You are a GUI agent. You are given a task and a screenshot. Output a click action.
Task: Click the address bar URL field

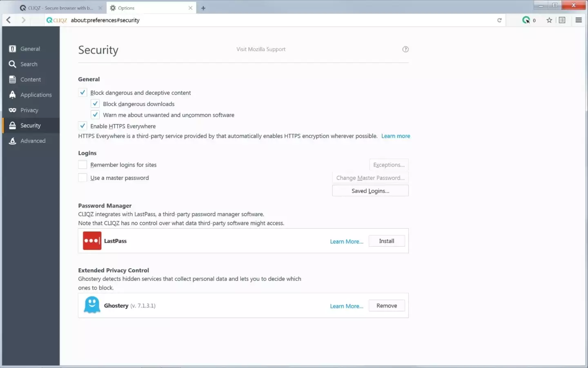(245, 20)
